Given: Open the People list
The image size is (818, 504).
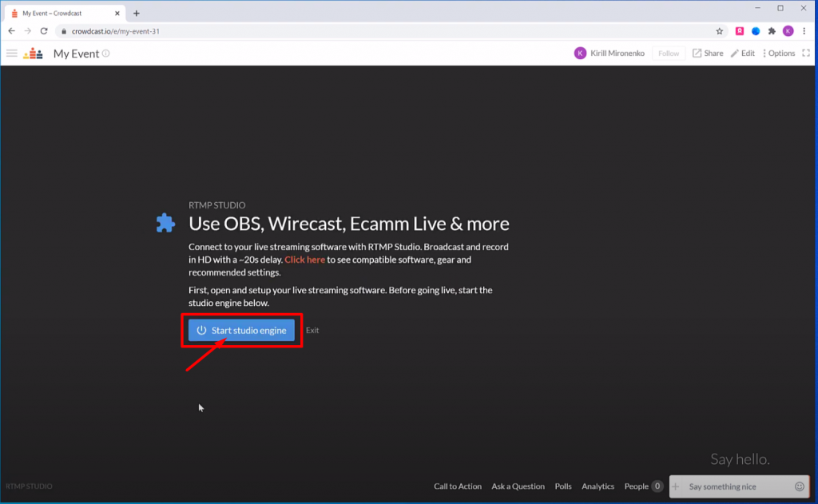Looking at the screenshot, I should coord(643,486).
